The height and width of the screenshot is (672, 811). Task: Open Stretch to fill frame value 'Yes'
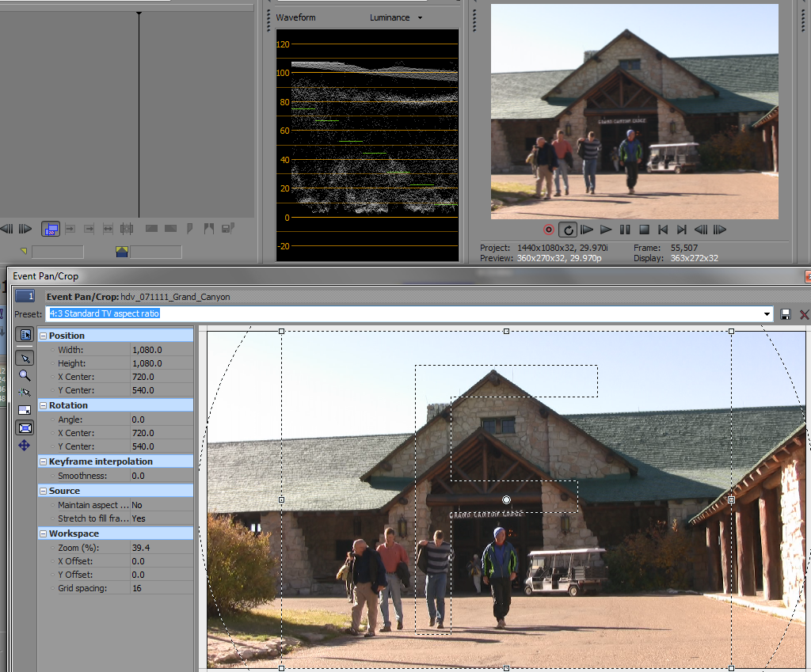(x=162, y=518)
